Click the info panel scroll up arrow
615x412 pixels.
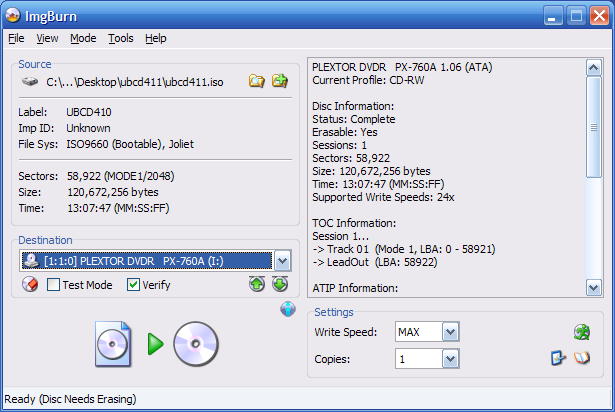594,68
